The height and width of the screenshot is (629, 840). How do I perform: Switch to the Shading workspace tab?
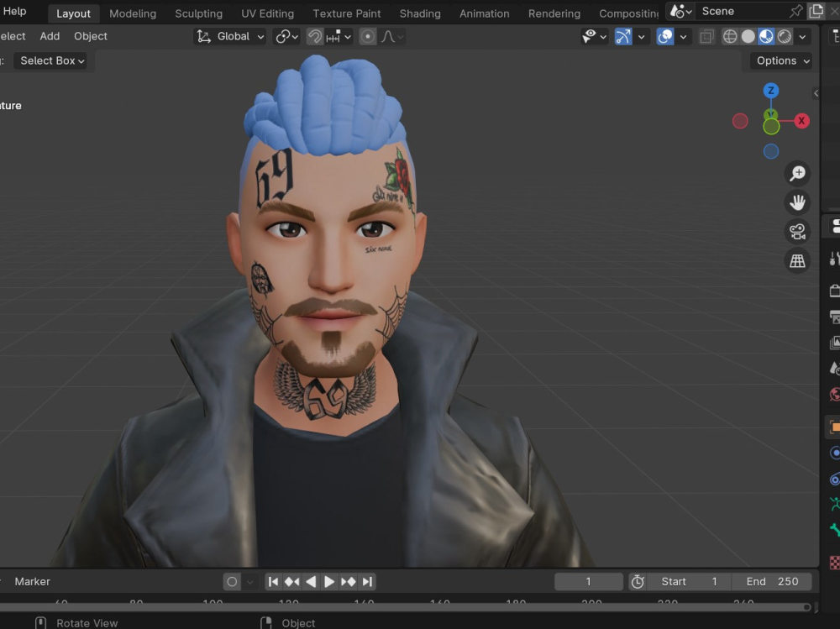point(420,13)
